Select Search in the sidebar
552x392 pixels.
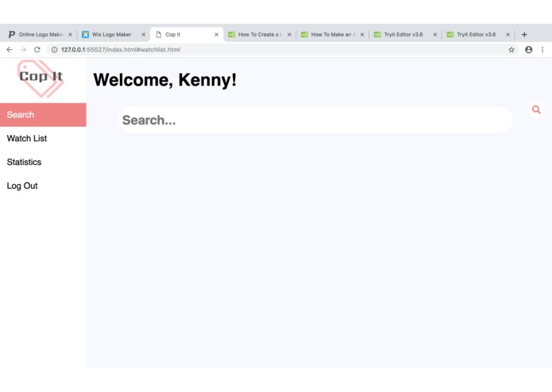pyautogui.click(x=43, y=114)
